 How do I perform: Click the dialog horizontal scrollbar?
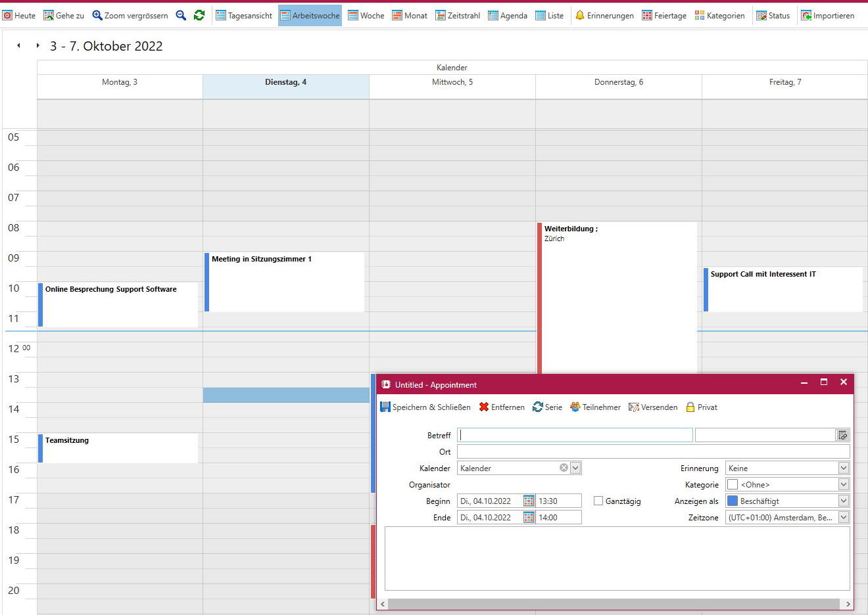(x=614, y=604)
